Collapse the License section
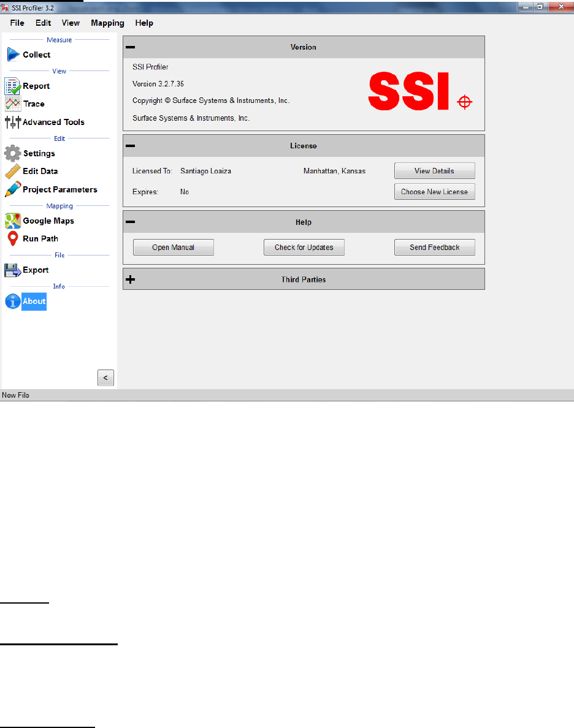The image size is (574, 728). 131,146
